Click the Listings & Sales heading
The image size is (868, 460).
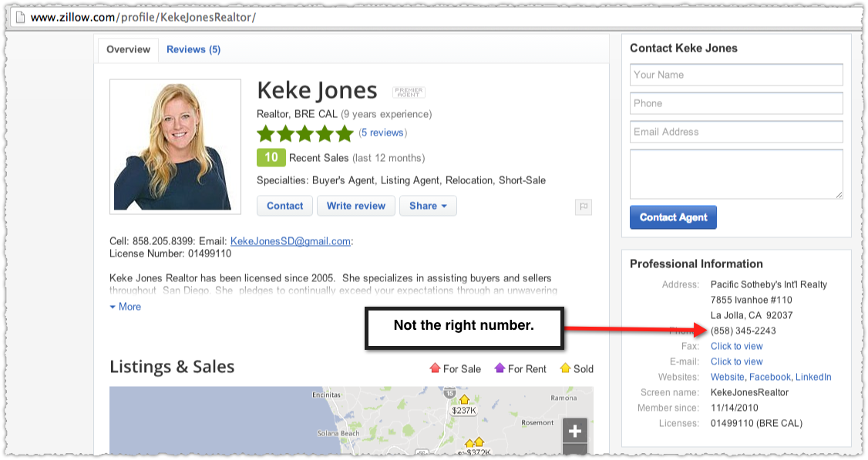click(172, 367)
